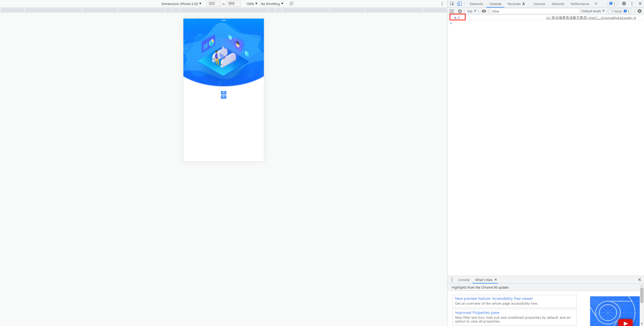
Task: Click the inspect element icon
Action: pos(452,4)
